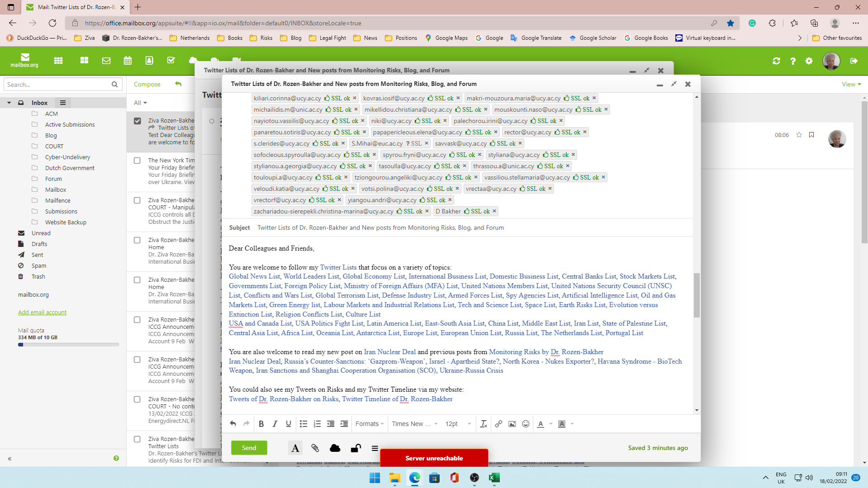Open the app launcher grid icon

pyautogui.click(x=58, y=61)
